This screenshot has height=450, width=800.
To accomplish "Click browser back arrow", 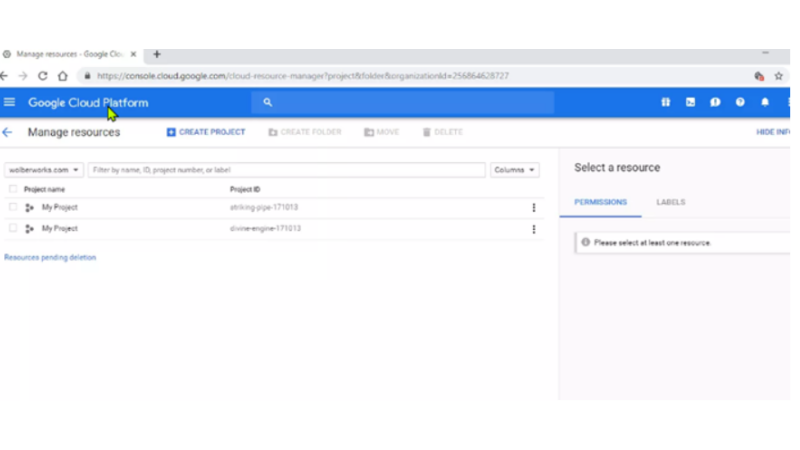I will point(4,76).
